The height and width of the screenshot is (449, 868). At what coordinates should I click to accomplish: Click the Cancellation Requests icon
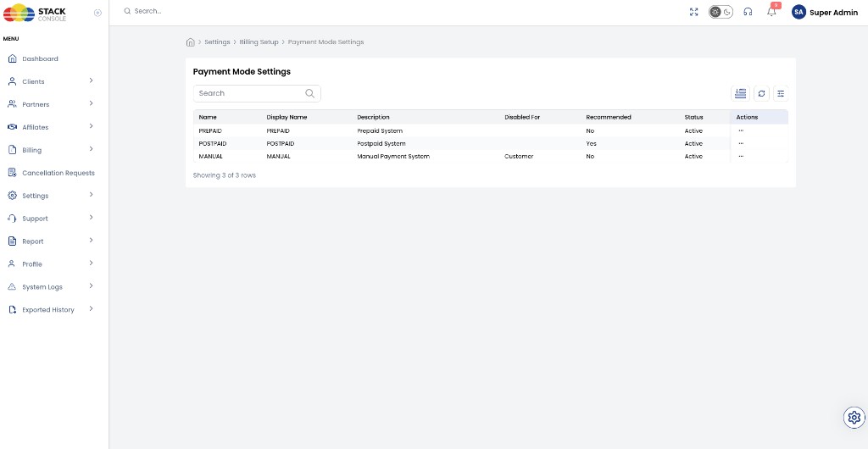pyautogui.click(x=12, y=173)
